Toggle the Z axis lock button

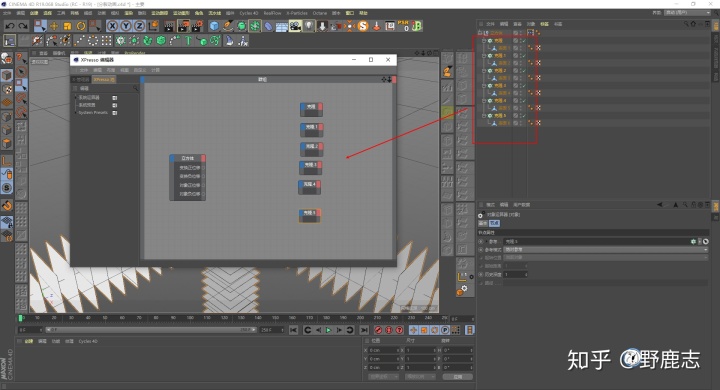tap(139, 26)
